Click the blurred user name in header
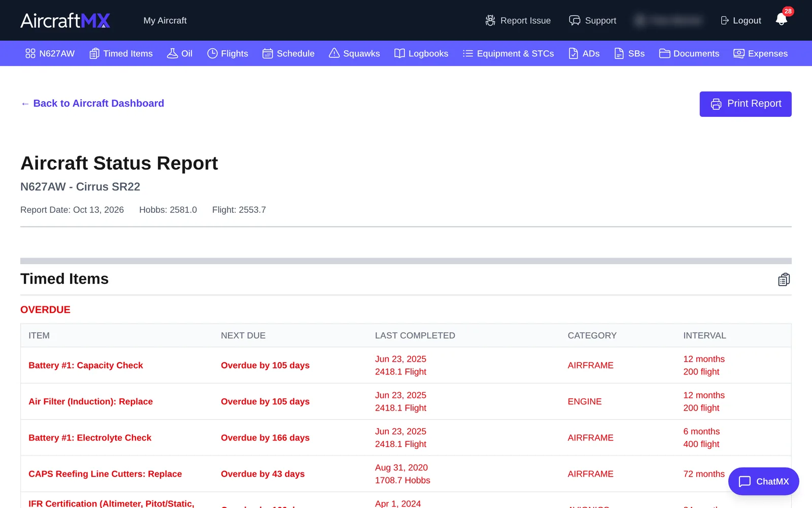The width and height of the screenshot is (812, 508). tap(668, 20)
